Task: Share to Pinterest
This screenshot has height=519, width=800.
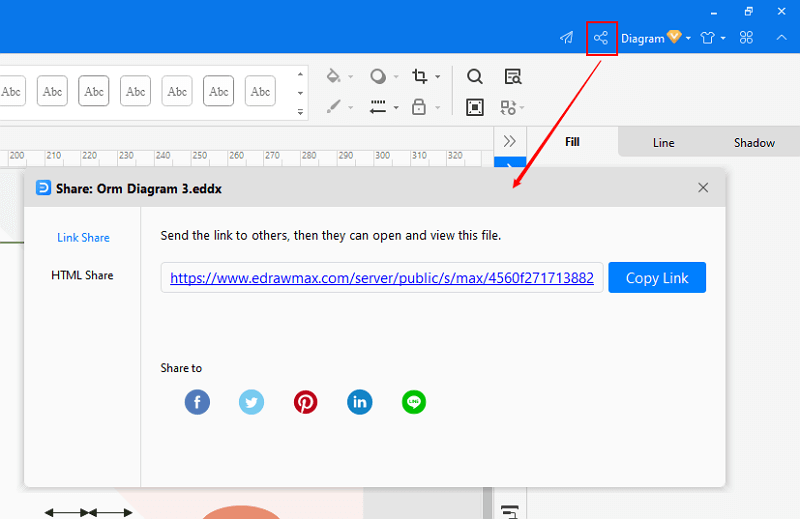Action: pos(306,402)
